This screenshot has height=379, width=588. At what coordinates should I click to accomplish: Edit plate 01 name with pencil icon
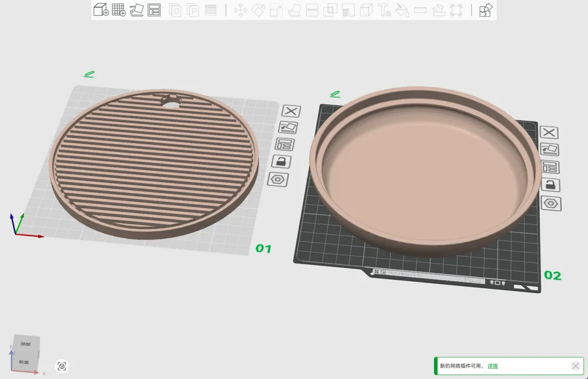89,74
